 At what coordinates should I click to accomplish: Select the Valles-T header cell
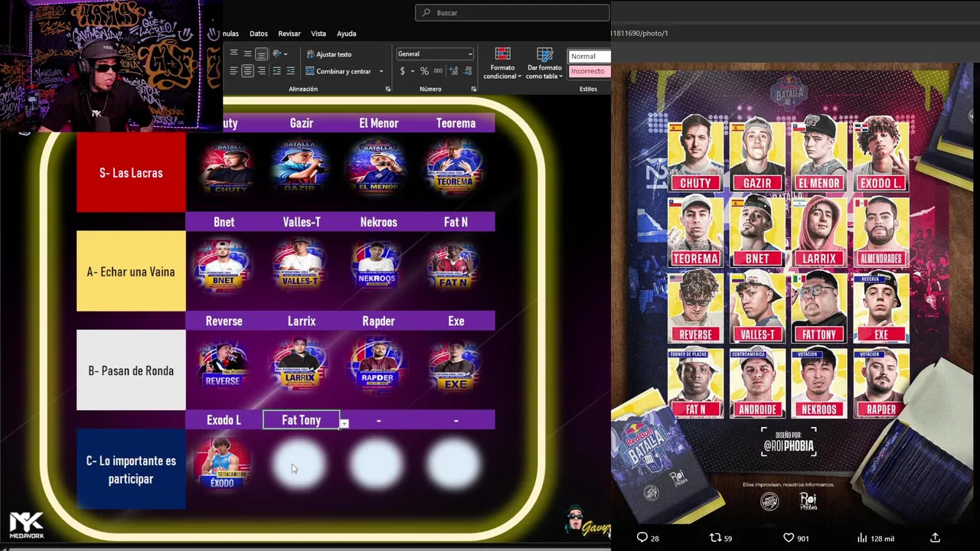pos(302,222)
